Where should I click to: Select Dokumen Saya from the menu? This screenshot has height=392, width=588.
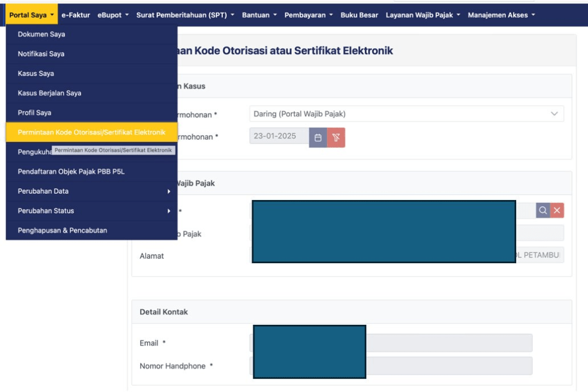click(x=41, y=34)
